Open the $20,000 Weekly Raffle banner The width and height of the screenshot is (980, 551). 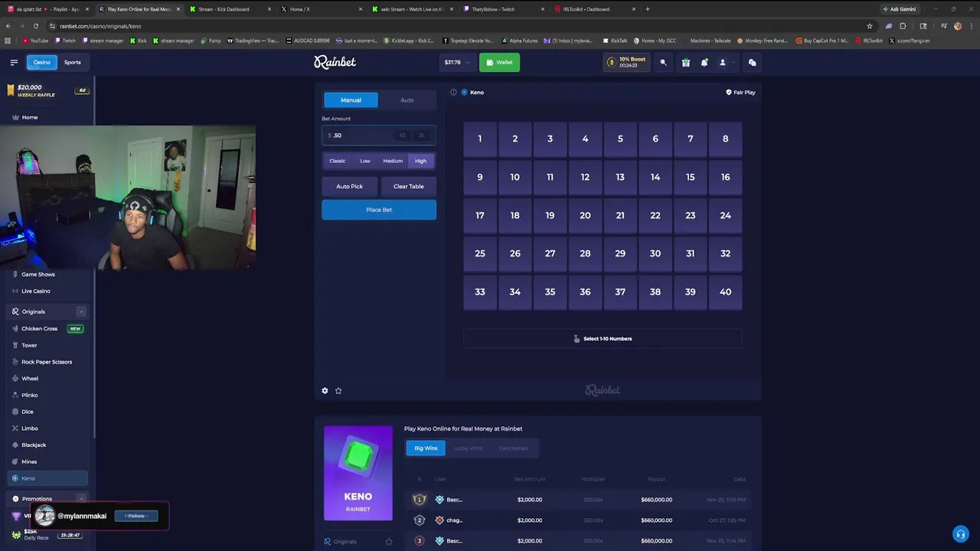(47, 90)
